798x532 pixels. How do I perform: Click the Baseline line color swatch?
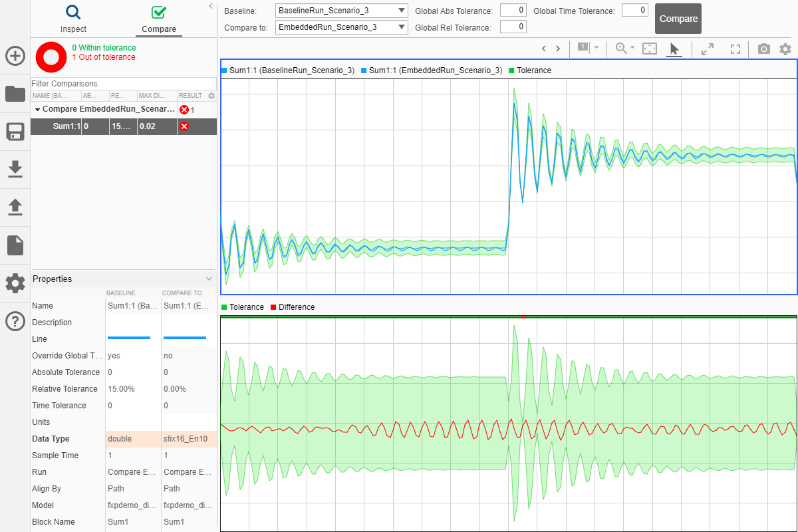[x=129, y=338]
